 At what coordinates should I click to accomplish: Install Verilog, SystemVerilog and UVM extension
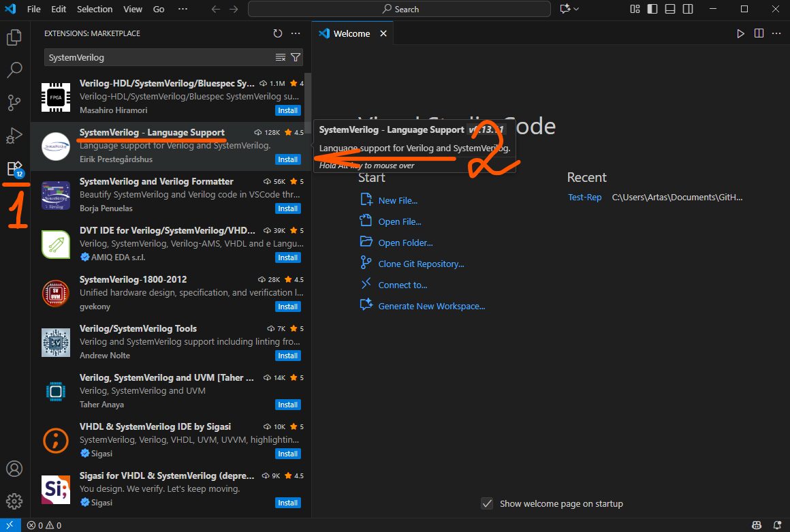pos(287,405)
